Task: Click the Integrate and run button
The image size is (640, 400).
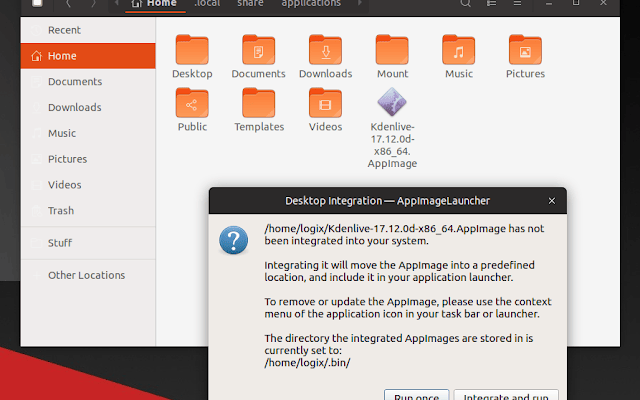Action: 506,395
